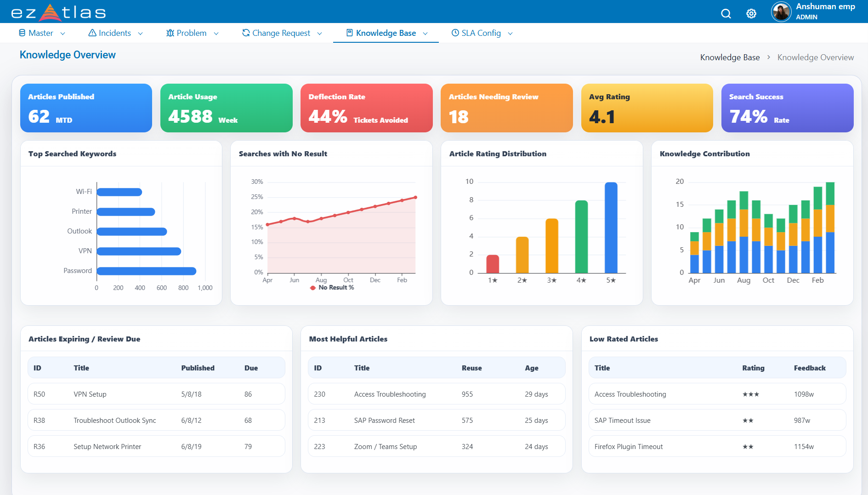Click the Password bar in keywords chart
Image resolution: width=868 pixels, height=495 pixels.
[147, 271]
